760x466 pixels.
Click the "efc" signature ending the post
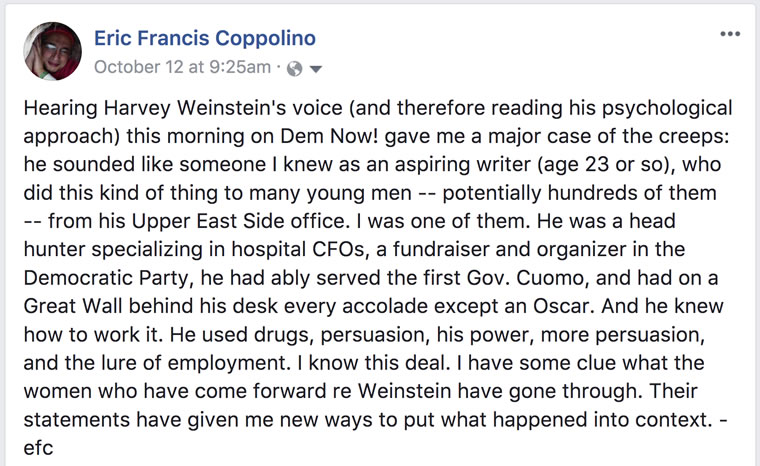[x=38, y=448]
